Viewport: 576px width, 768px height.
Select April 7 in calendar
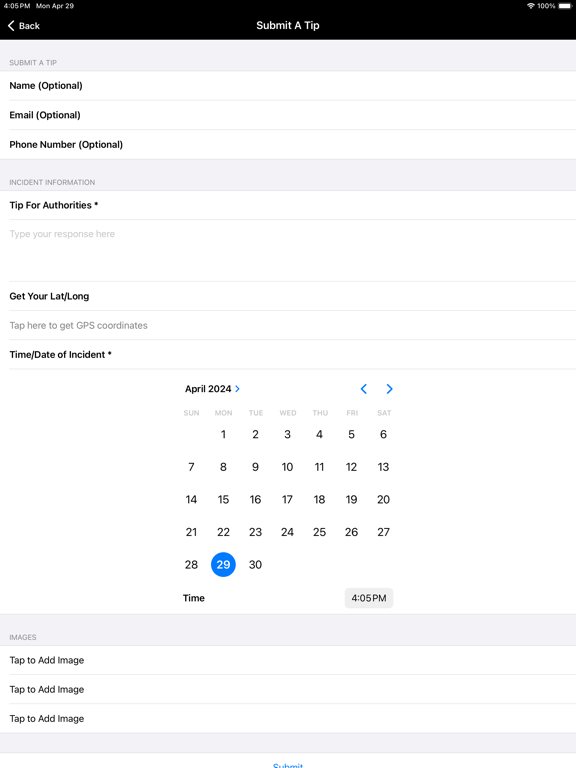[192, 467]
